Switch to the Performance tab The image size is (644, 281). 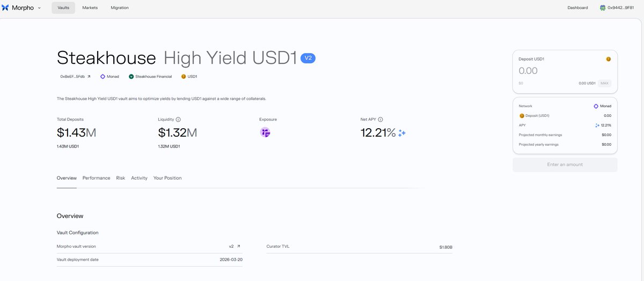(96, 178)
